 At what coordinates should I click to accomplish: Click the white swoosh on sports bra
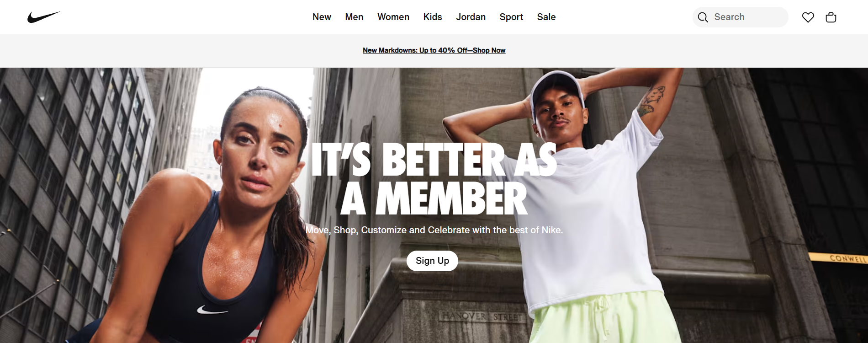pyautogui.click(x=212, y=310)
